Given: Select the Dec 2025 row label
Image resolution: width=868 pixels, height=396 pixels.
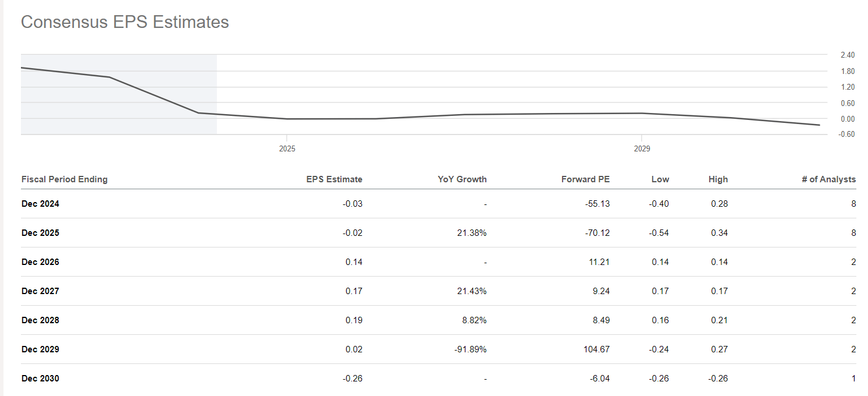Looking at the screenshot, I should click(x=40, y=233).
